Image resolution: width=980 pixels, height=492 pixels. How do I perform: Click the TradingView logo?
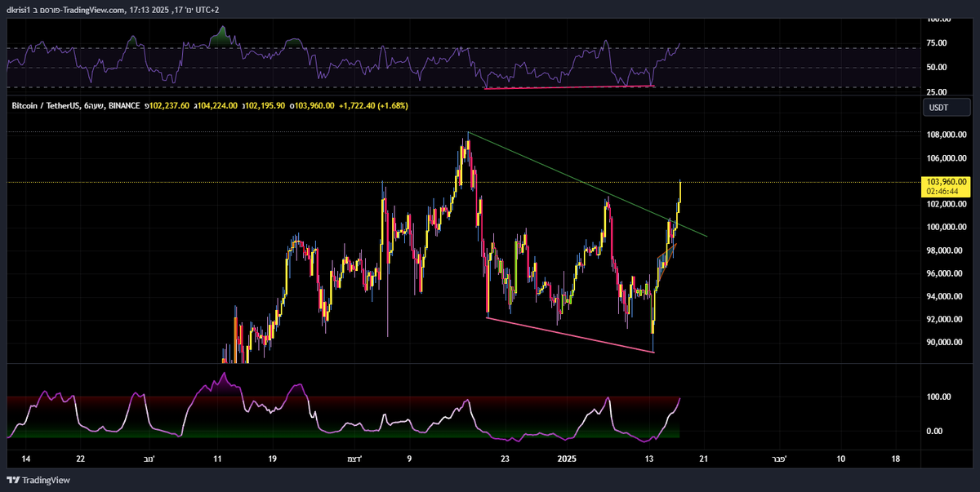point(38,481)
